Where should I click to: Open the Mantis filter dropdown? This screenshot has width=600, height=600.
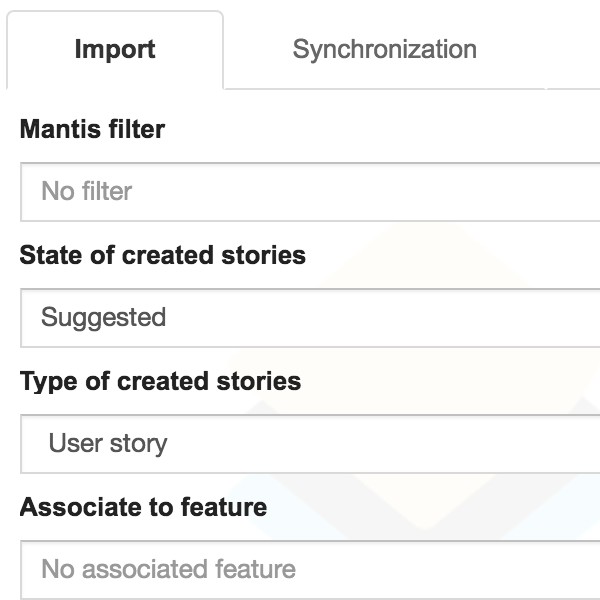click(310, 192)
